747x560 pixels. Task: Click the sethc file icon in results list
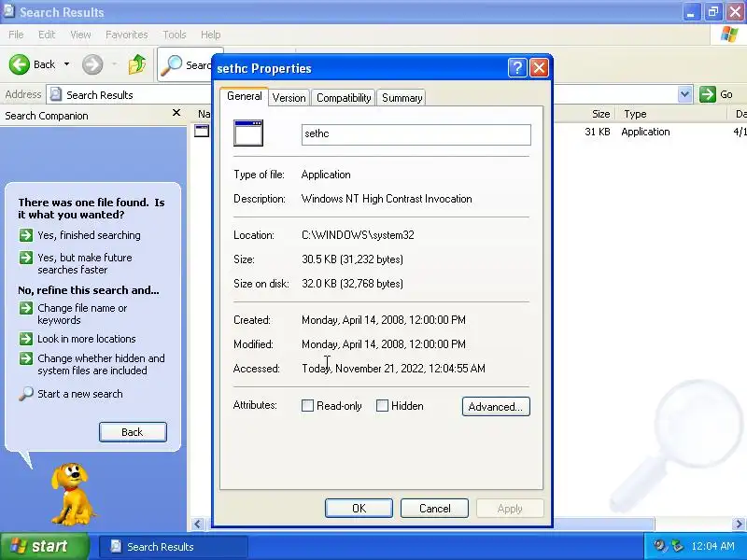pyautogui.click(x=202, y=131)
